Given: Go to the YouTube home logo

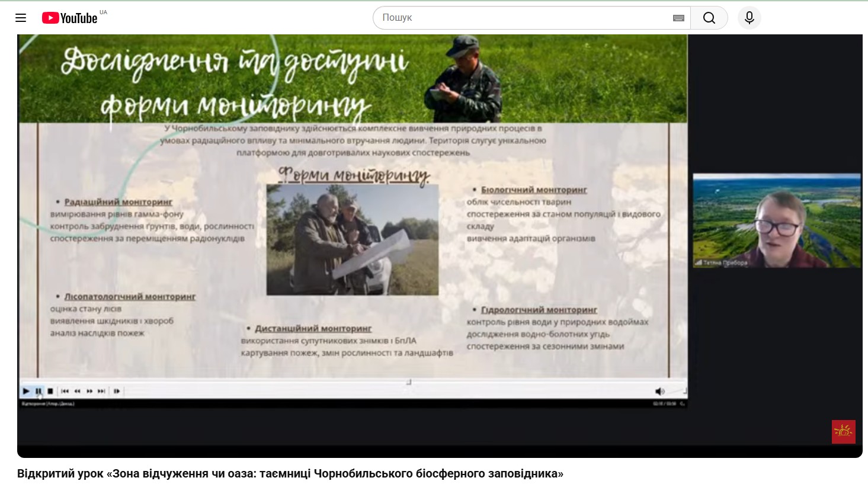Looking at the screenshot, I should tap(70, 18).
